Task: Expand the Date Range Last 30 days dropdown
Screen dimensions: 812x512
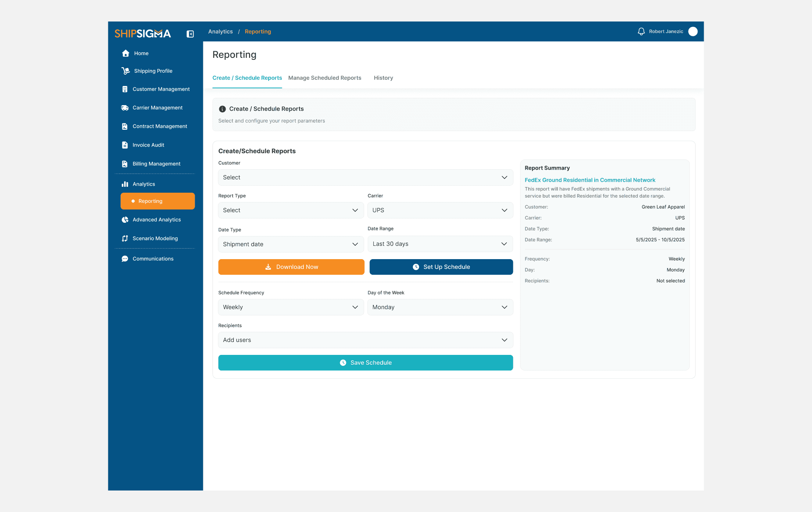Action: pyautogui.click(x=440, y=244)
